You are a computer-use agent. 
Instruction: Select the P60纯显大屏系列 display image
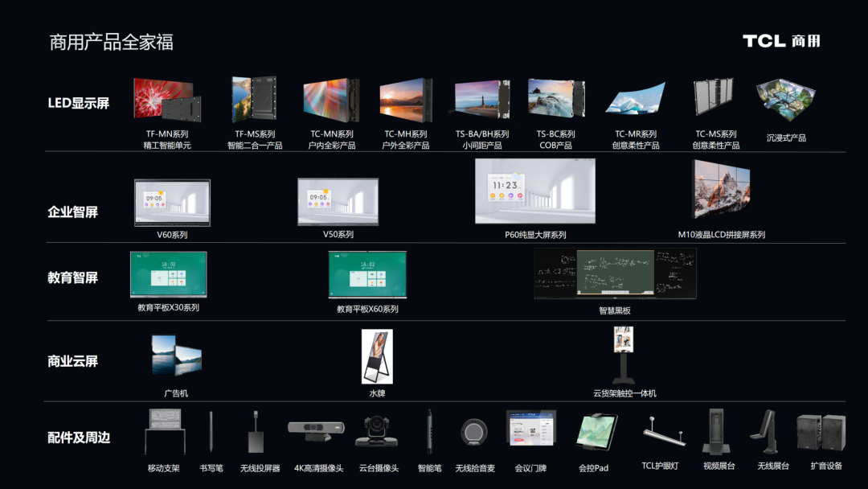(535, 191)
